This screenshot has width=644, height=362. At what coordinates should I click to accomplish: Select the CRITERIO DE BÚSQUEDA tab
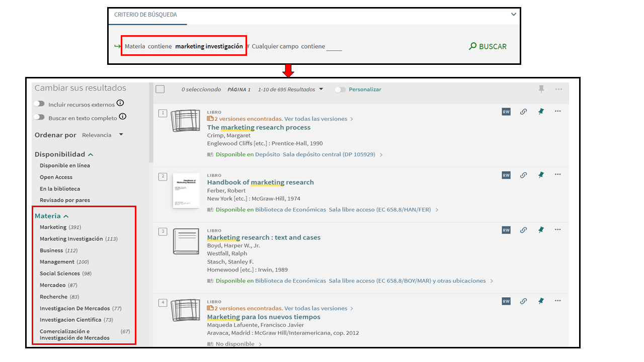(145, 15)
